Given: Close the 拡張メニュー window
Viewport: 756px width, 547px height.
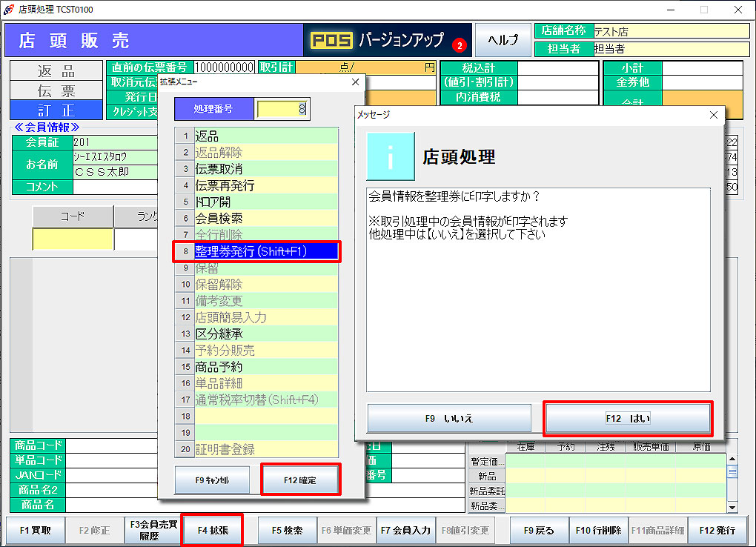Looking at the screenshot, I should [354, 82].
